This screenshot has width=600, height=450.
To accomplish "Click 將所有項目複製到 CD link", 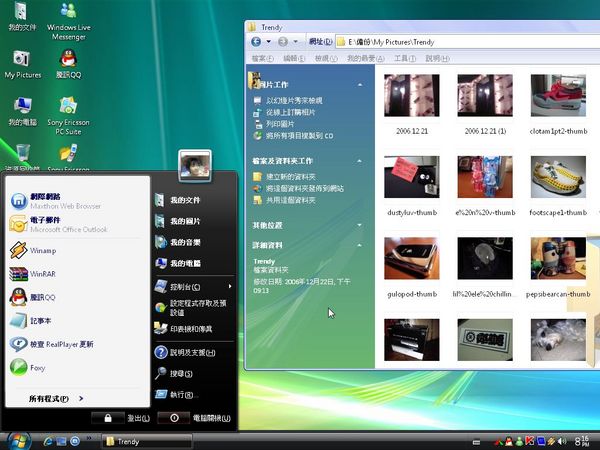I will (x=300, y=136).
